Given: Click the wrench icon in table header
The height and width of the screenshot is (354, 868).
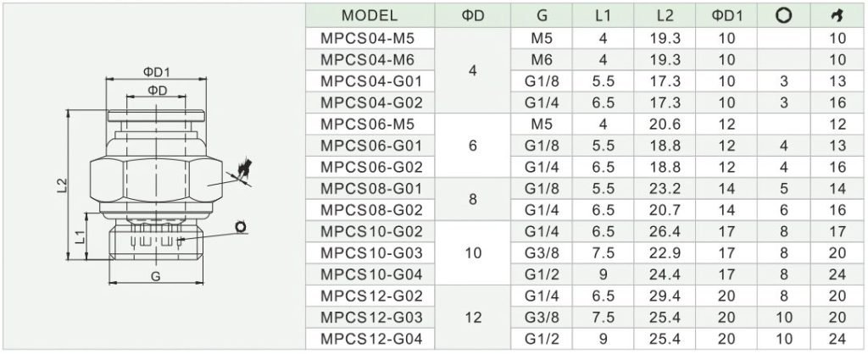Looking at the screenshot, I should [x=838, y=17].
